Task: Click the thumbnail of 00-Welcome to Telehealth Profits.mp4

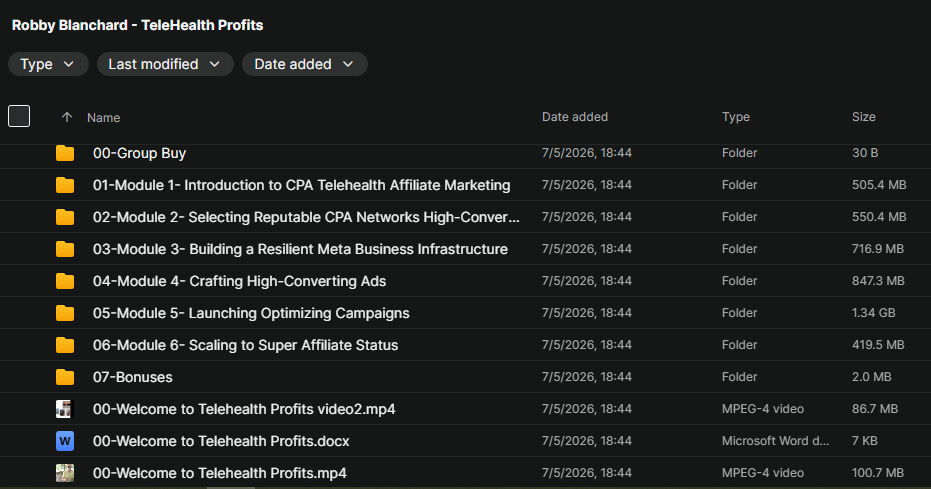Action: click(x=65, y=473)
